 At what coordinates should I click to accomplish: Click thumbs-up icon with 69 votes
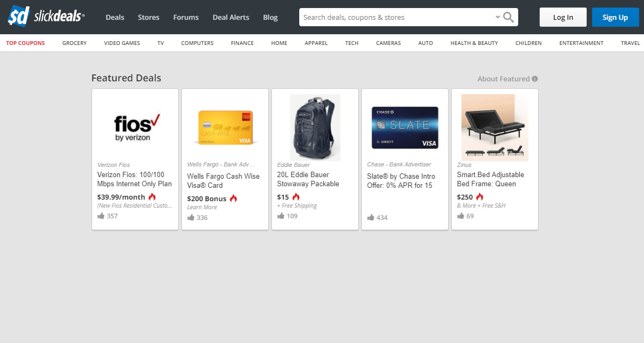[x=461, y=216]
